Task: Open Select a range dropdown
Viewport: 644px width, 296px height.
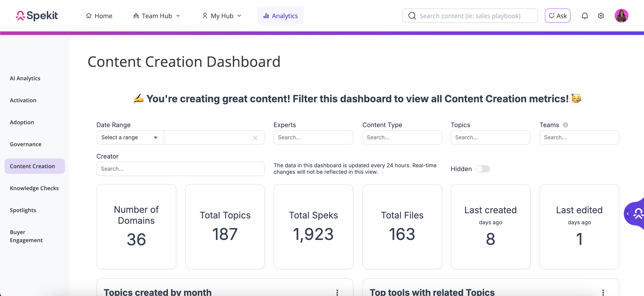Action: (130, 137)
